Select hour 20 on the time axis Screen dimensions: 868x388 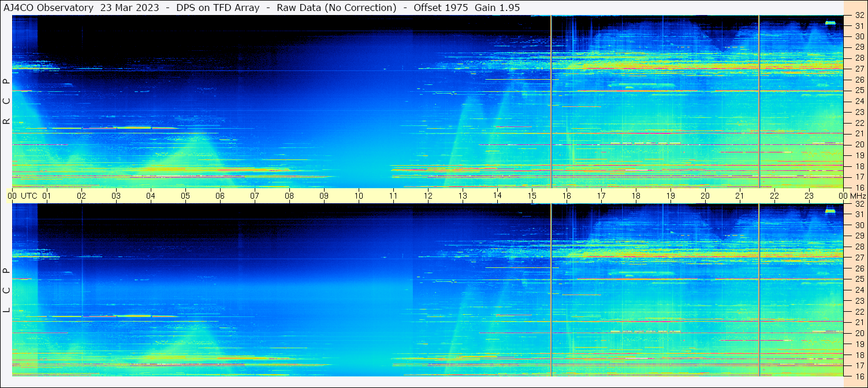tap(705, 196)
